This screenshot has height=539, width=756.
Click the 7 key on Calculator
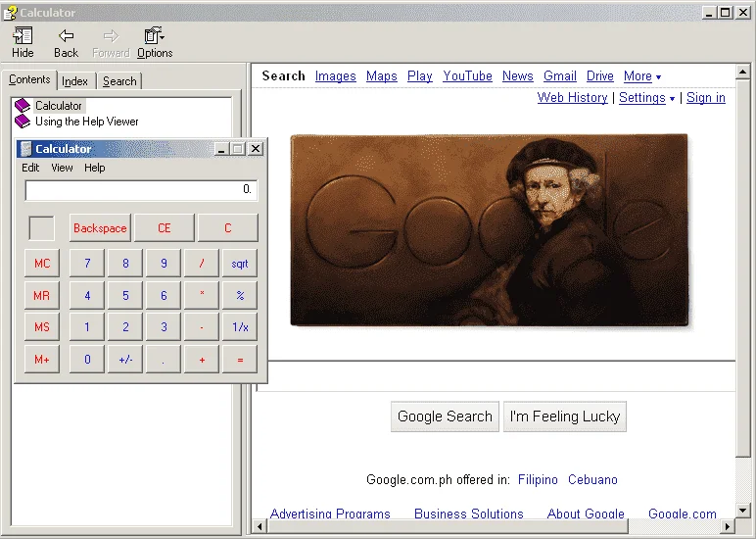click(x=87, y=263)
